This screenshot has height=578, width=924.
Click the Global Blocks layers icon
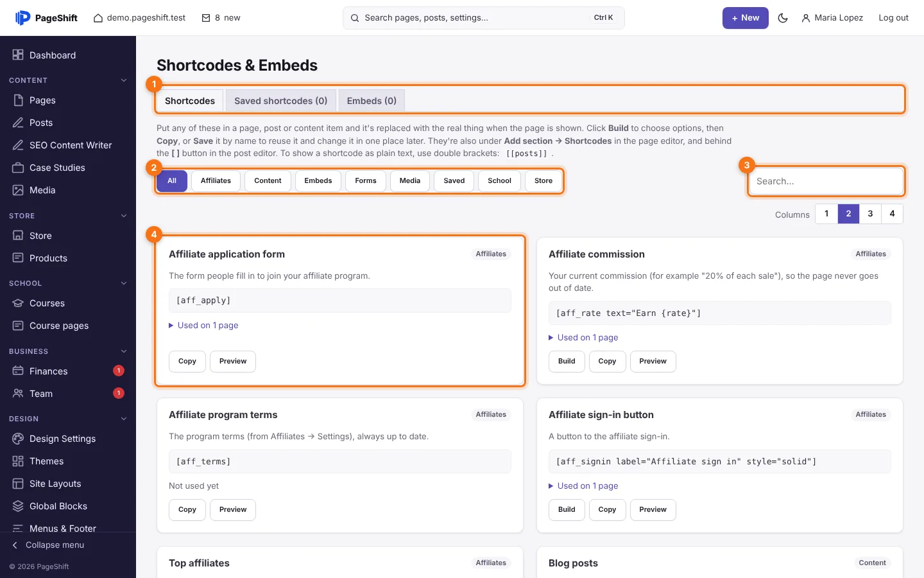point(18,506)
